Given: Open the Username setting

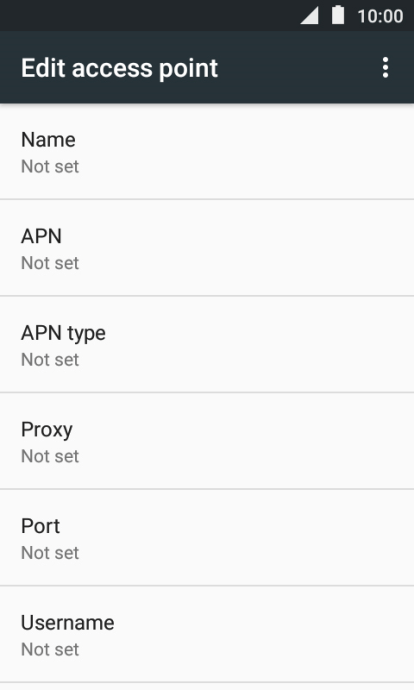Looking at the screenshot, I should pos(207,634).
